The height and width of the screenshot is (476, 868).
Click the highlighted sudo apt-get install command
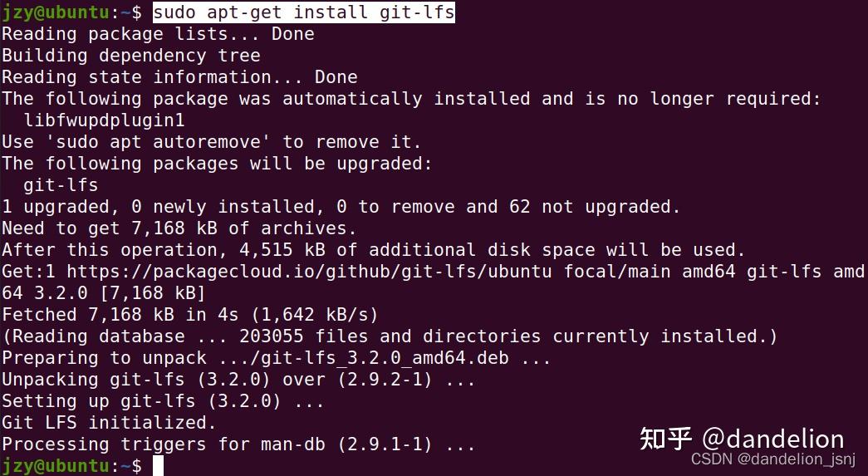click(x=304, y=12)
